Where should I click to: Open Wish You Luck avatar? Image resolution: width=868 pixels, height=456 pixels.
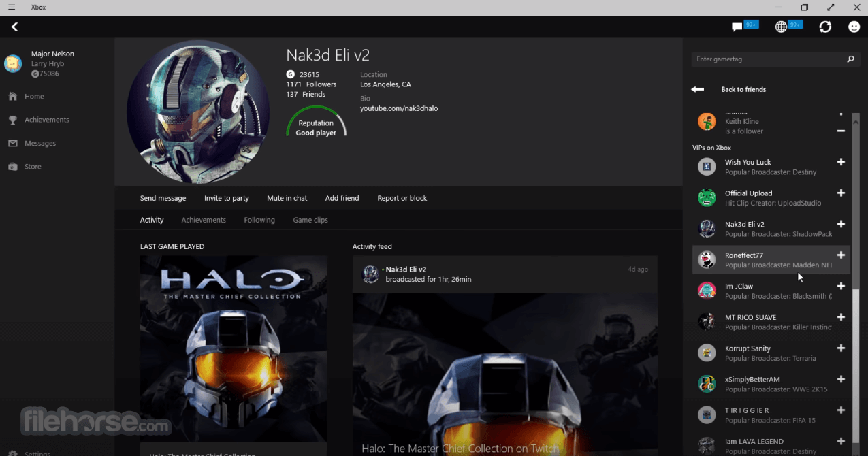coord(707,167)
